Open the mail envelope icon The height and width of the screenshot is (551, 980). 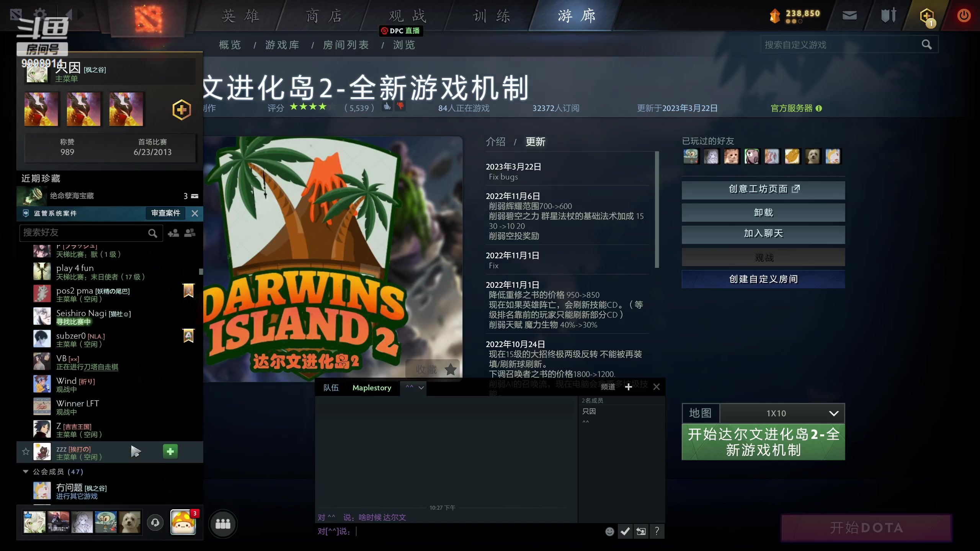(849, 16)
